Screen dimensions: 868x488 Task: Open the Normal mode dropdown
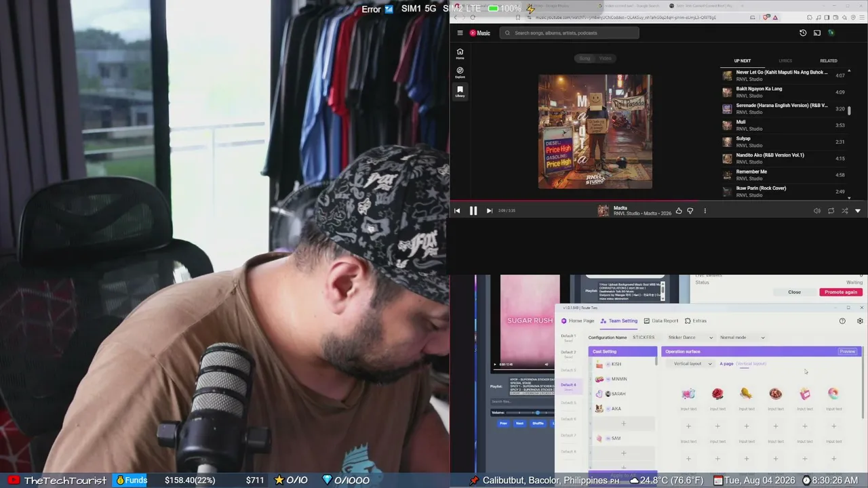click(742, 338)
